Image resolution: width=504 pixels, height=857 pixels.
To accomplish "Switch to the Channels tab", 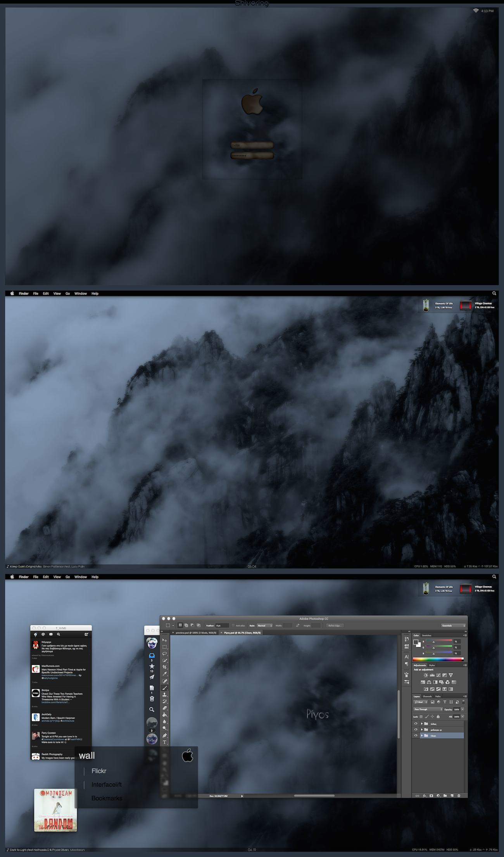I will click(427, 696).
